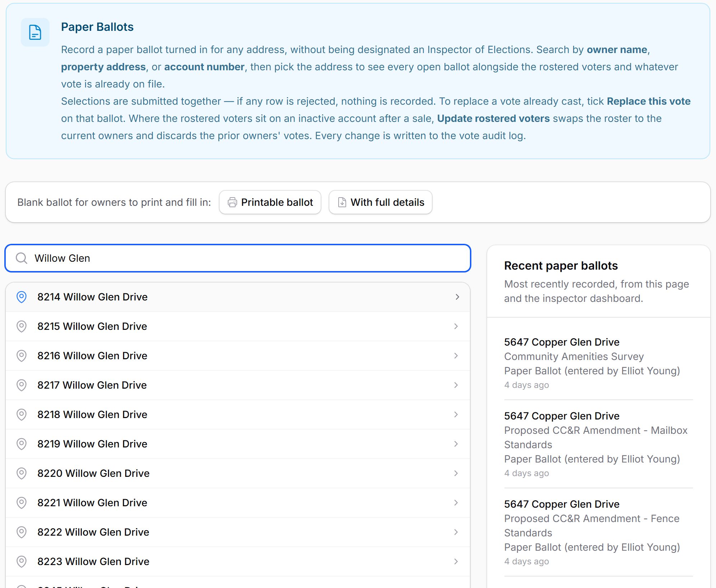Open the With full details button
This screenshot has height=588, width=716.
(381, 202)
